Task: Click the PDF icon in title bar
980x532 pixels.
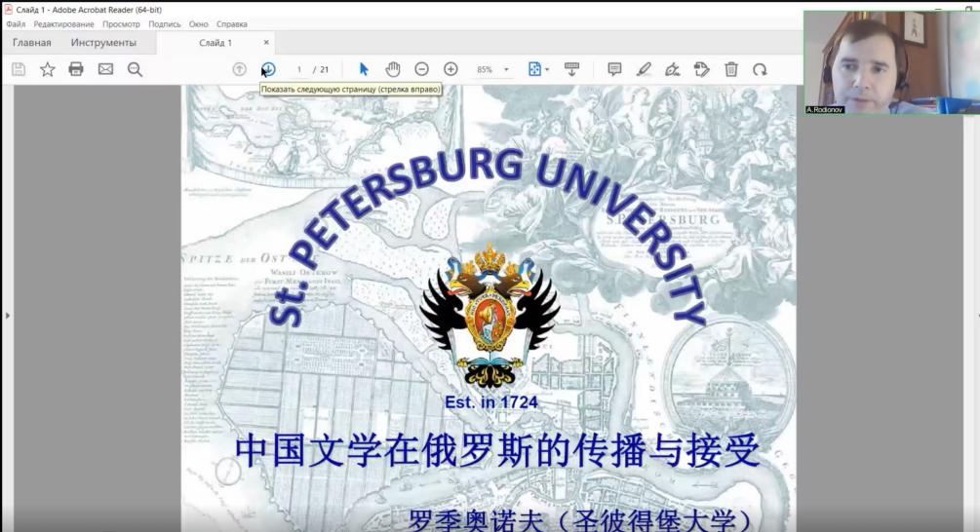Action: (8, 10)
